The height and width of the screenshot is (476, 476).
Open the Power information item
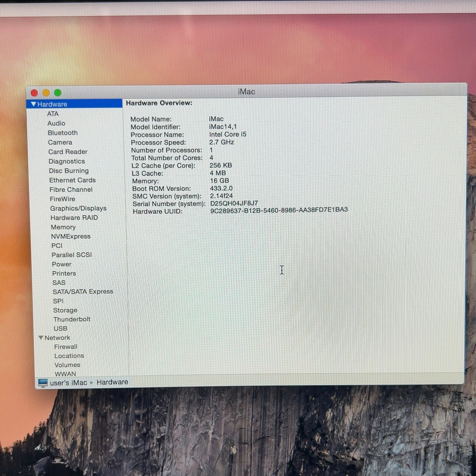click(61, 264)
